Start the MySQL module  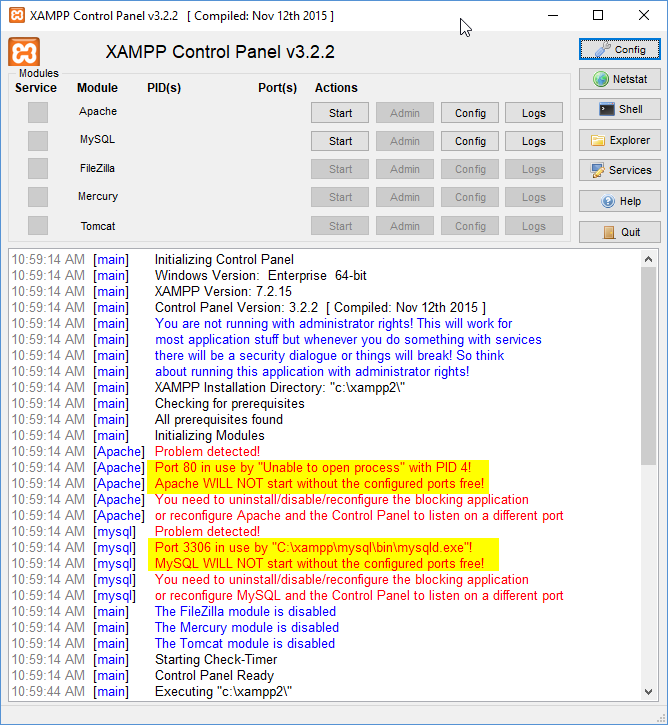340,141
